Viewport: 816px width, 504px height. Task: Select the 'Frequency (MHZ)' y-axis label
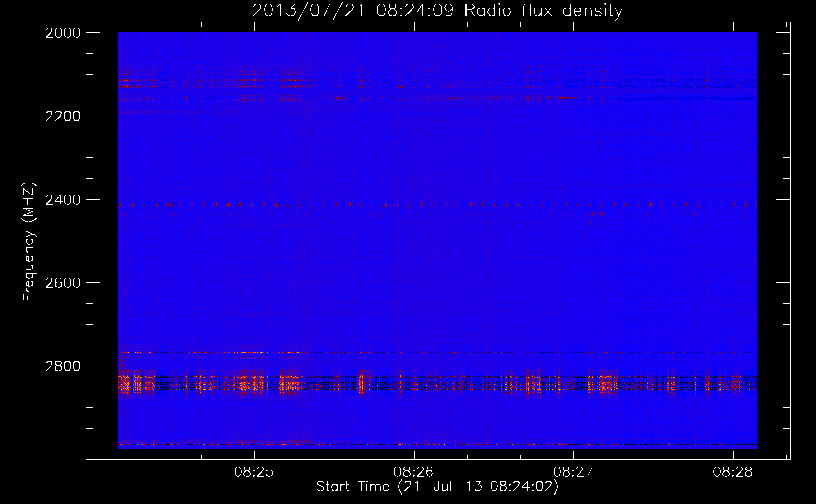click(x=29, y=241)
